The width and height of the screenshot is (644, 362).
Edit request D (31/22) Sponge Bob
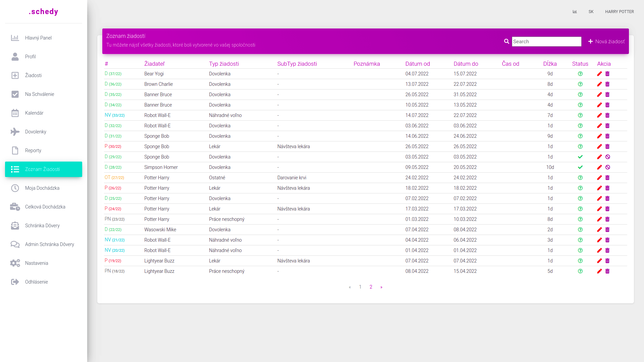point(599,136)
